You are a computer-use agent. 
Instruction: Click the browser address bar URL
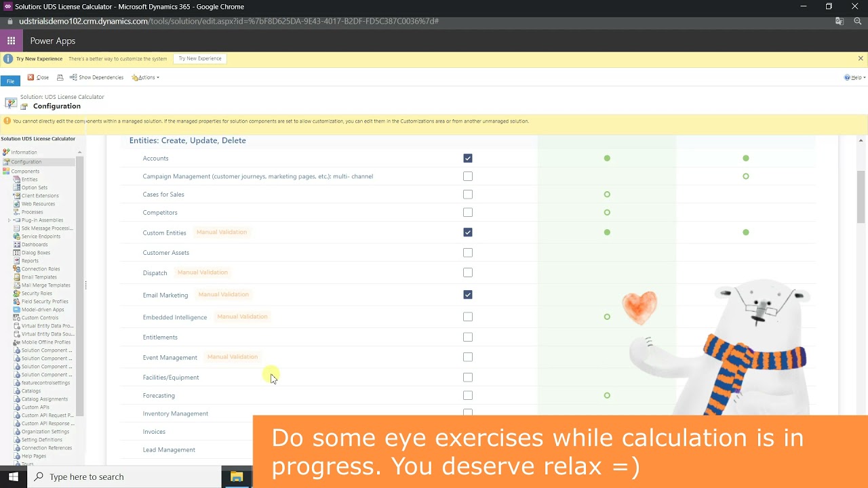[x=229, y=21]
